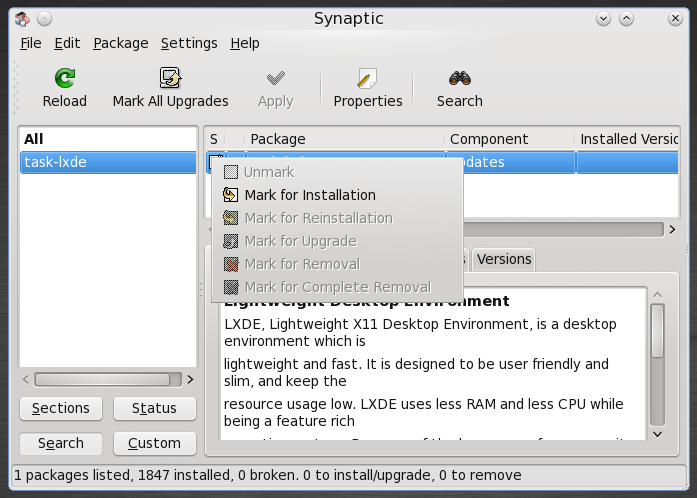Select the All entry in the filter list
The image size is (697, 498).
click(x=108, y=139)
